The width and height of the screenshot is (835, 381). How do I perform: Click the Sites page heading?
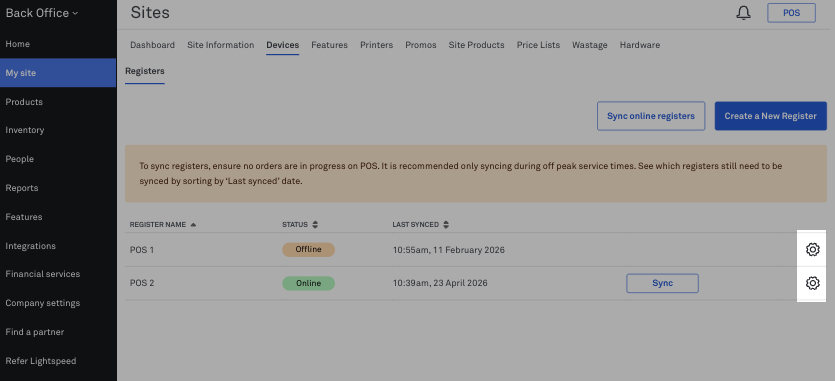point(150,12)
